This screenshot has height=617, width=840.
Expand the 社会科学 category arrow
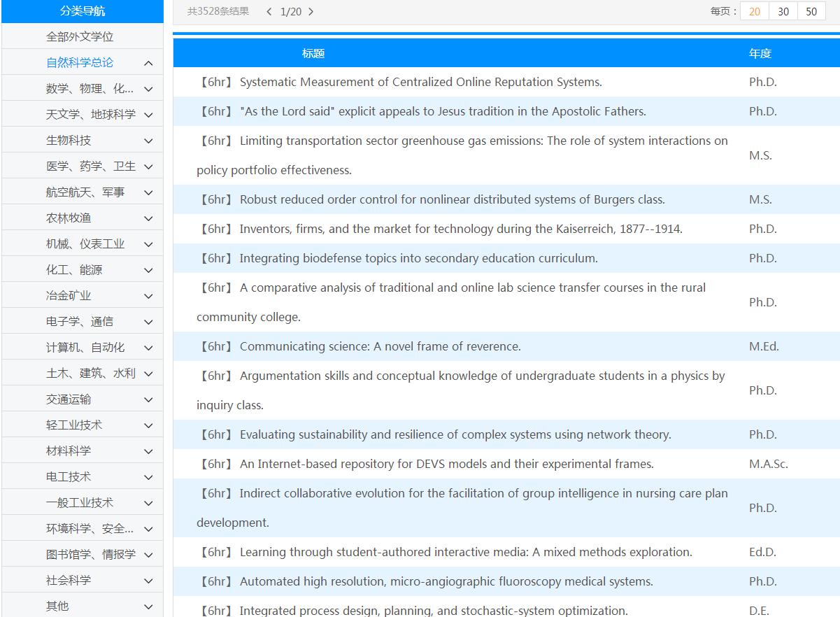(148, 581)
